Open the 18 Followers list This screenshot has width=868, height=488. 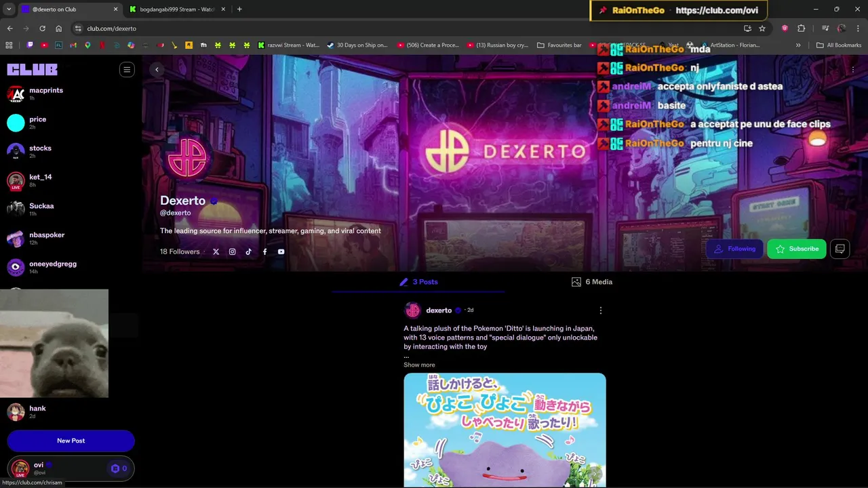(180, 251)
